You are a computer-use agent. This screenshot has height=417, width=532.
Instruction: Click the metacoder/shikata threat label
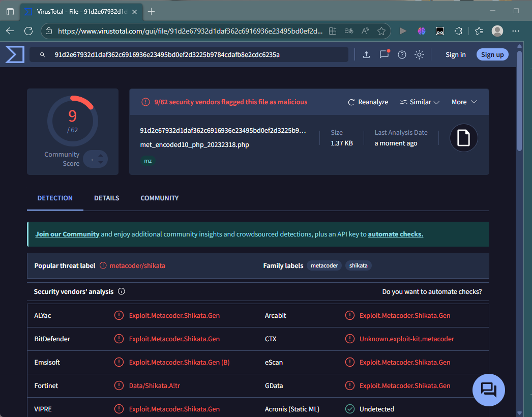tap(137, 265)
